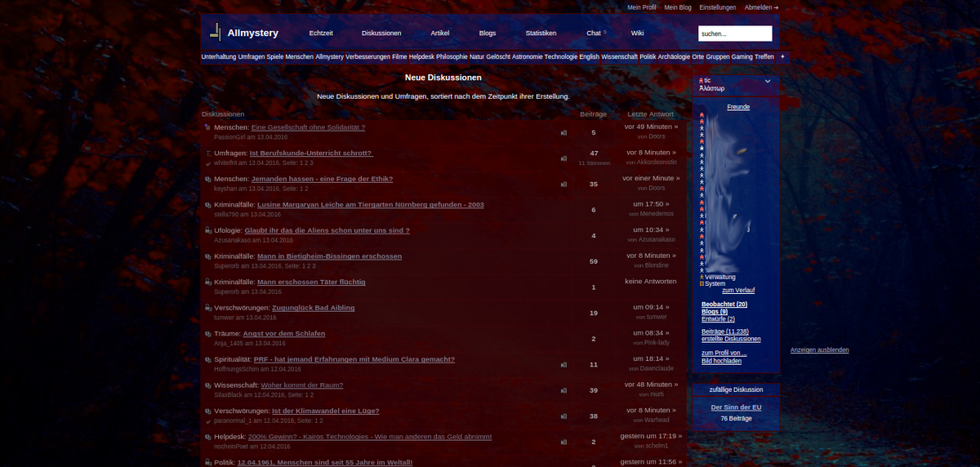Click thread icon beside '200% Gewinn?' Helpdesk discussion
The image size is (980, 467).
pyautogui.click(x=208, y=437)
